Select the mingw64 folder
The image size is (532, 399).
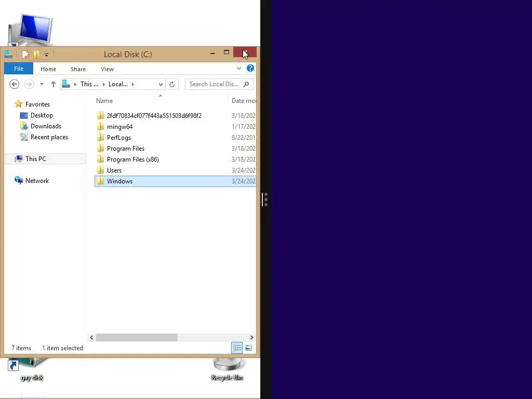coord(120,127)
